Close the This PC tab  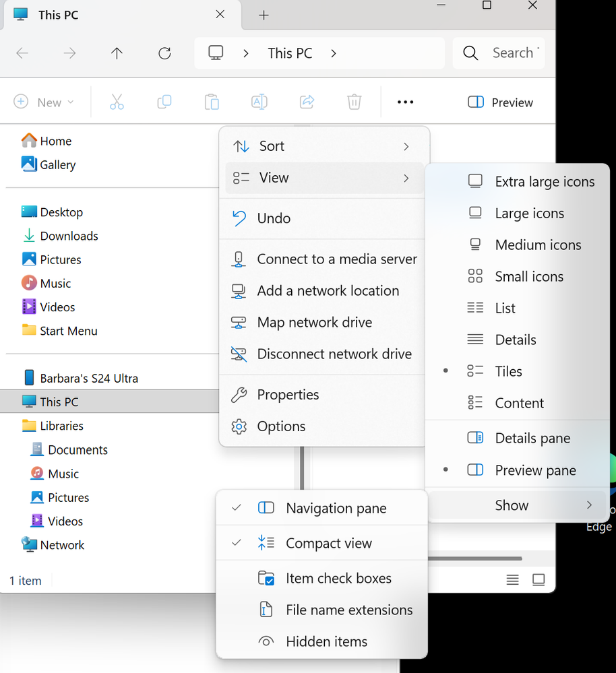(x=220, y=15)
